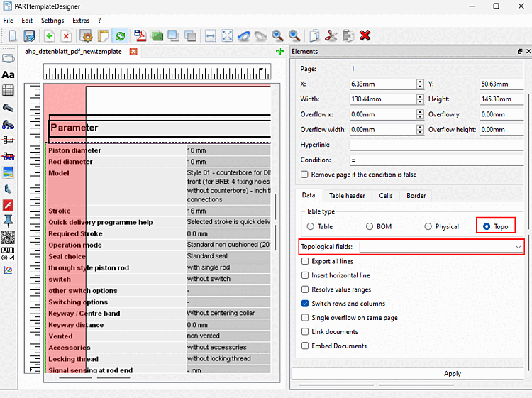The image size is (532, 398).
Task: Select the Topo table type
Action: (x=487, y=226)
